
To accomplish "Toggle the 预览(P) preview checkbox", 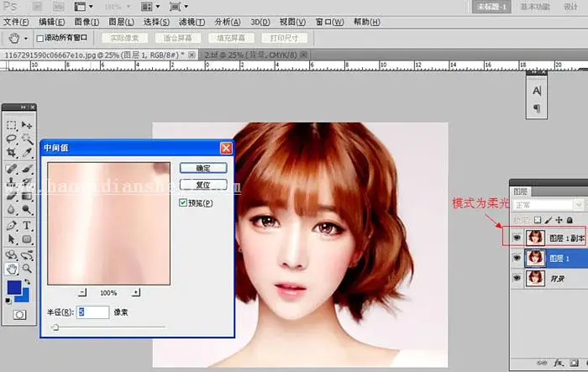I will 183,203.
